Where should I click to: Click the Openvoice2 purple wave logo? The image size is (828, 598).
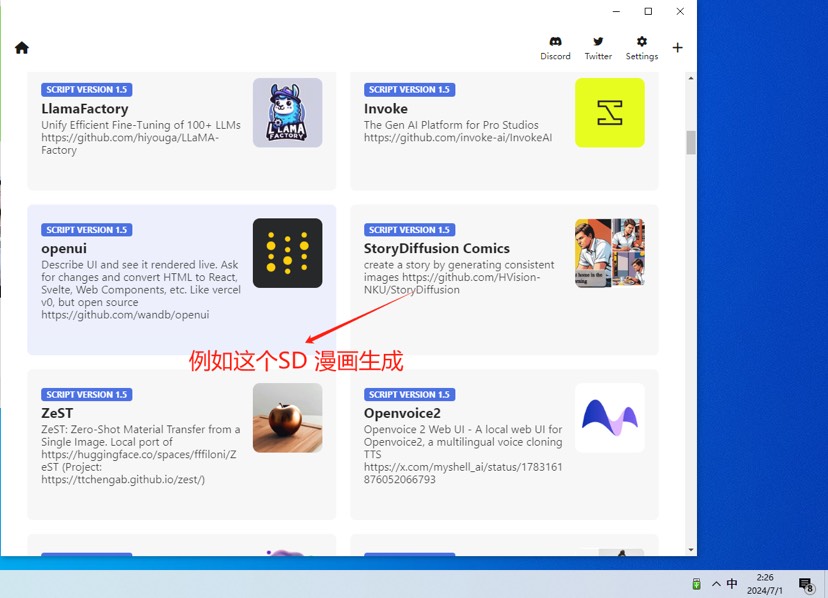[609, 418]
